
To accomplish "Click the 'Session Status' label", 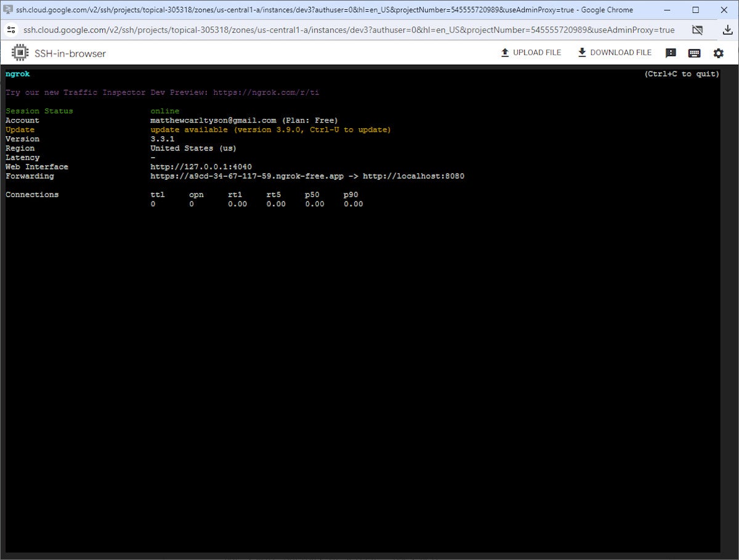I will tap(39, 111).
